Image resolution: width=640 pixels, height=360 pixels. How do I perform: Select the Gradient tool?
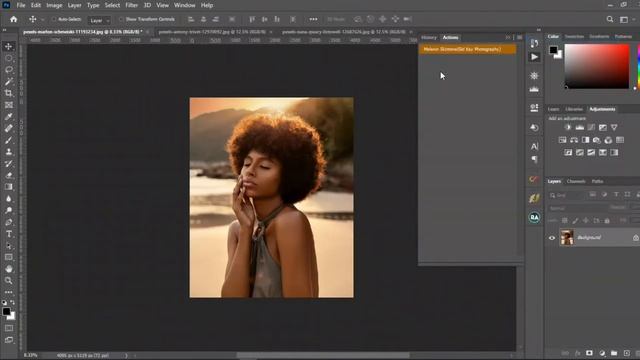coord(8,187)
